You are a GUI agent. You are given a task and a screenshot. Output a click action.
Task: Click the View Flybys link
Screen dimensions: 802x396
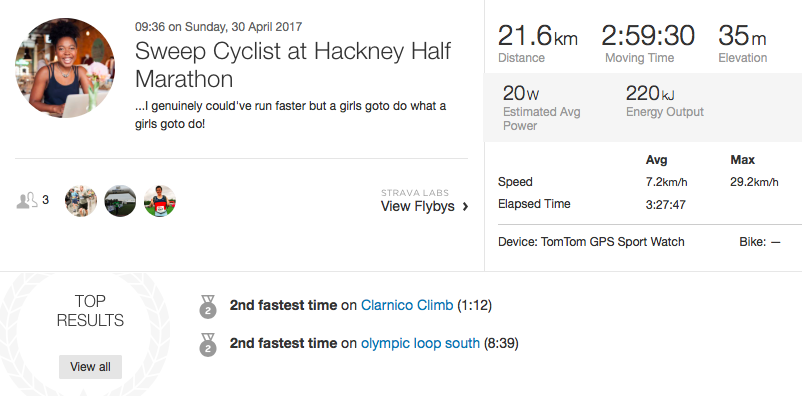click(417, 206)
